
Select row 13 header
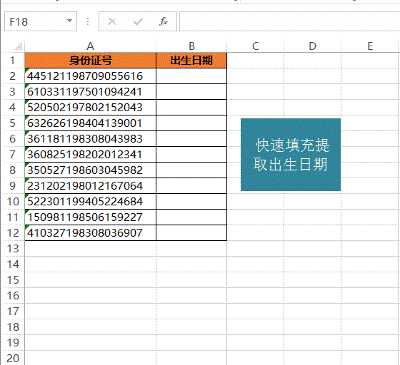pyautogui.click(x=13, y=248)
